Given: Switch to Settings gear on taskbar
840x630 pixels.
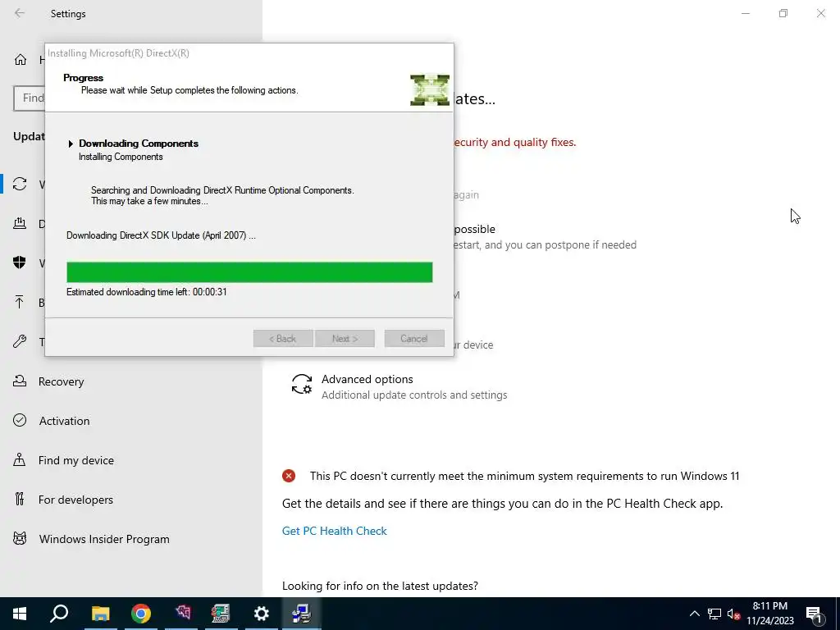Looking at the screenshot, I should (x=262, y=614).
